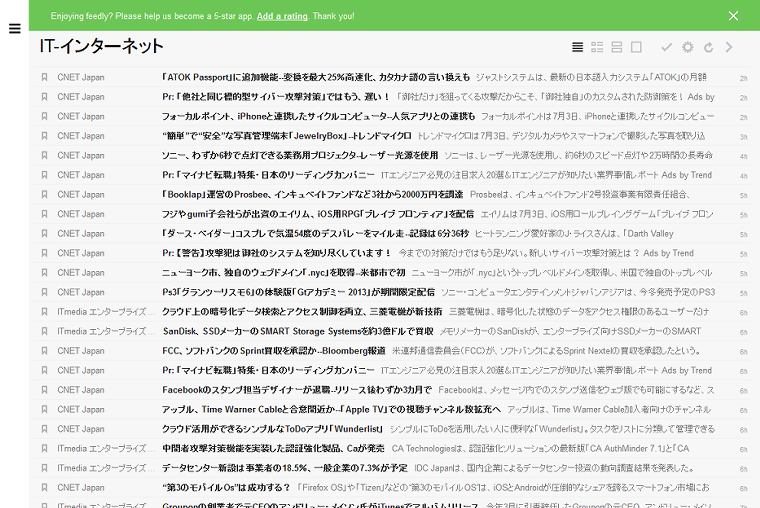Viewport: 760px width, 508px height.
Task: Click CNET Japan source on ATOK row
Action: tap(81, 77)
